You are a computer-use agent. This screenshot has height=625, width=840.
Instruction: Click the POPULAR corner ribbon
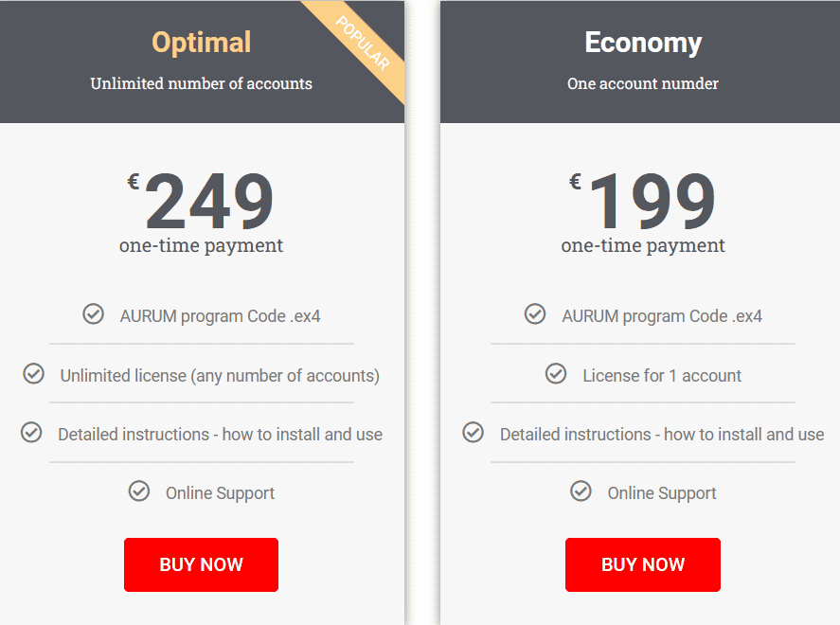pyautogui.click(x=363, y=44)
